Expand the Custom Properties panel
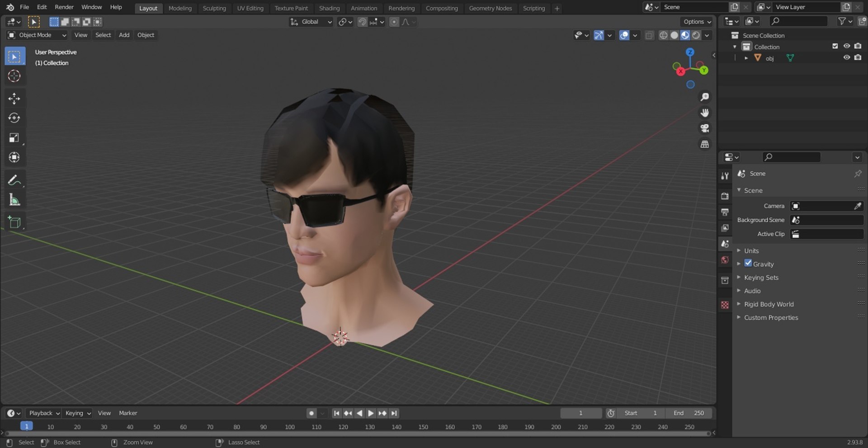The image size is (868, 448). pyautogui.click(x=771, y=318)
